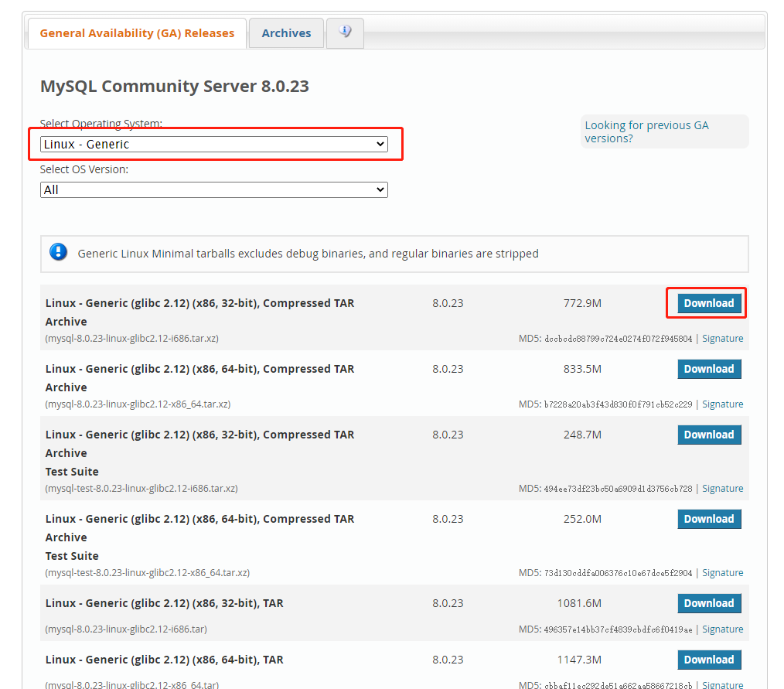Image resolution: width=784 pixels, height=689 pixels.
Task: Click the MD5 value 73d130cddfa006376c10e67dce5f2904
Action: coord(618,574)
